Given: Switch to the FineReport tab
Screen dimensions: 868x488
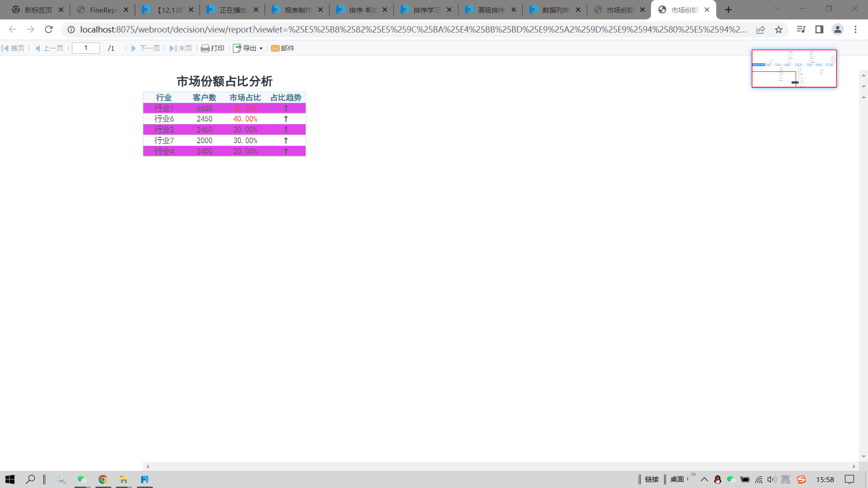Looking at the screenshot, I should point(103,10).
